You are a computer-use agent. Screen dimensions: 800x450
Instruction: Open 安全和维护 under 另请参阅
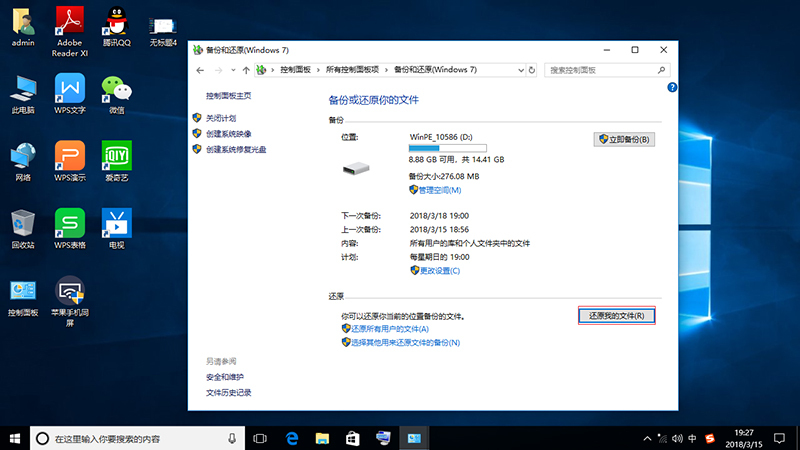point(225,377)
